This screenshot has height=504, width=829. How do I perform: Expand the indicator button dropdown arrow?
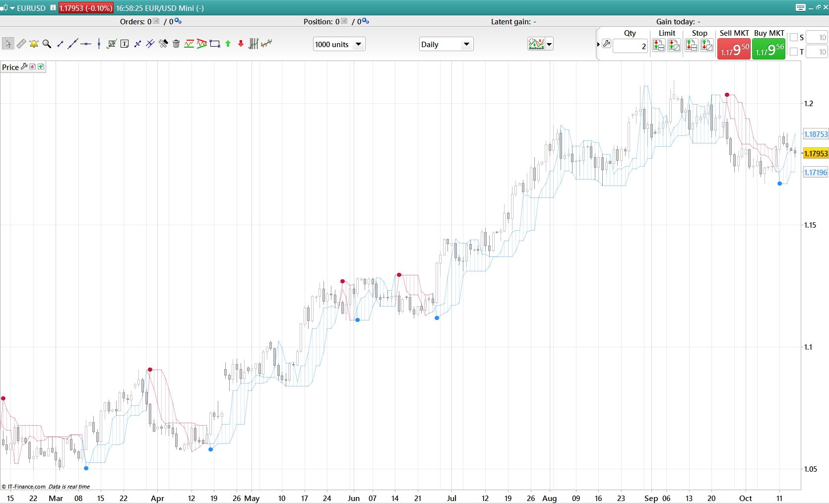click(x=549, y=44)
